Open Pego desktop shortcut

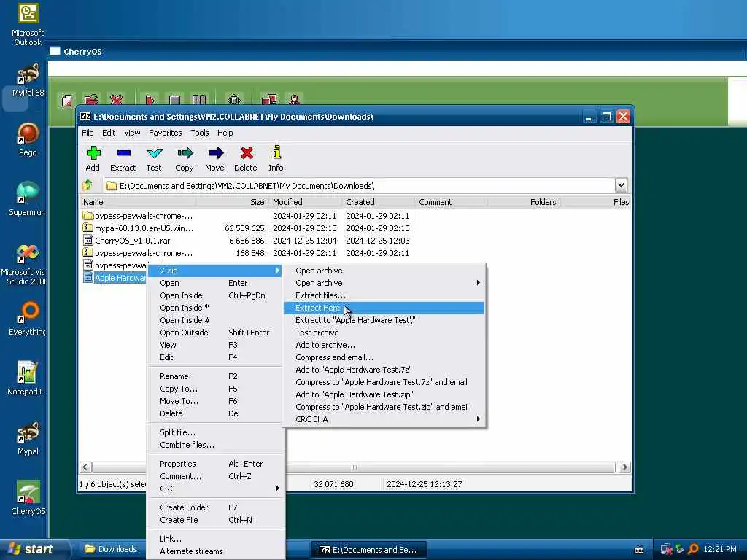(28, 139)
